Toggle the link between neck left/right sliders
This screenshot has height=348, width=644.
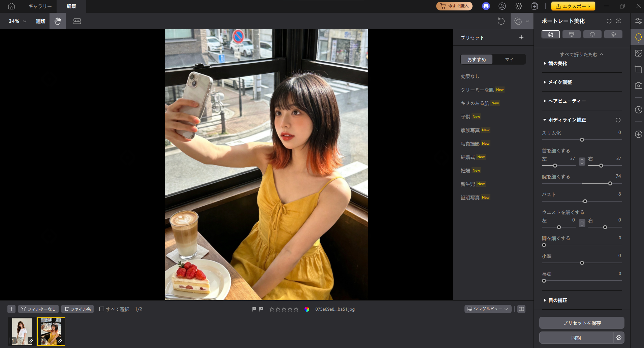click(581, 161)
